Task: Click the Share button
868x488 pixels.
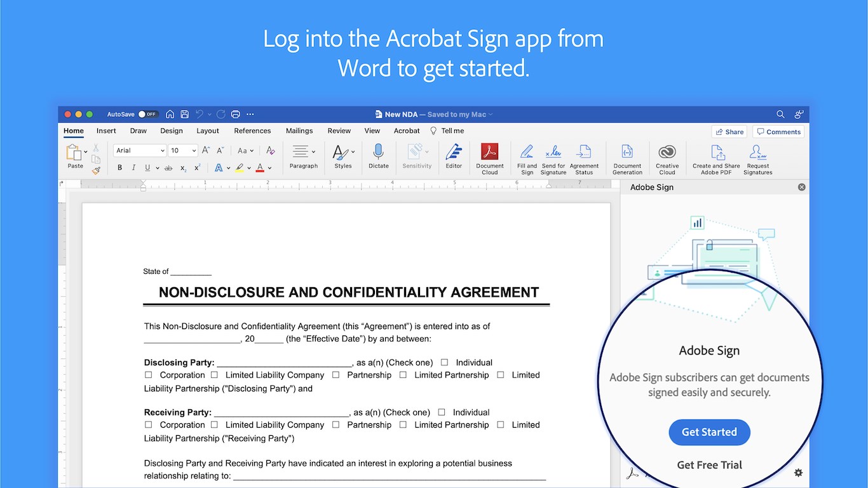Action: point(729,132)
